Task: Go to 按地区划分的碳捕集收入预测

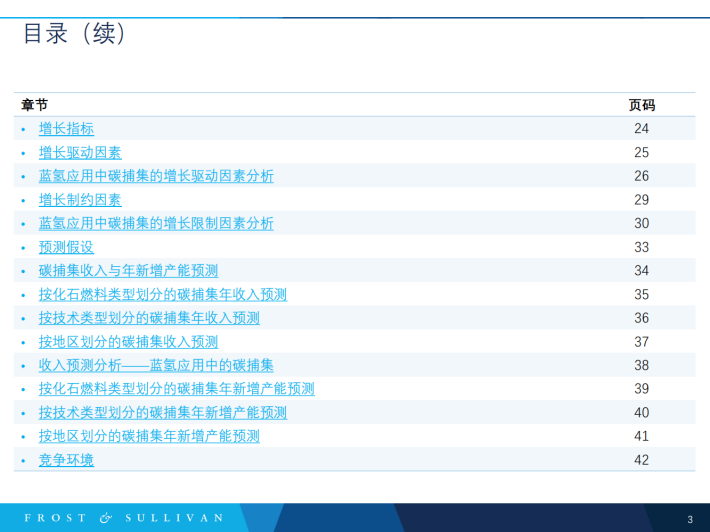Action: pyautogui.click(x=129, y=342)
